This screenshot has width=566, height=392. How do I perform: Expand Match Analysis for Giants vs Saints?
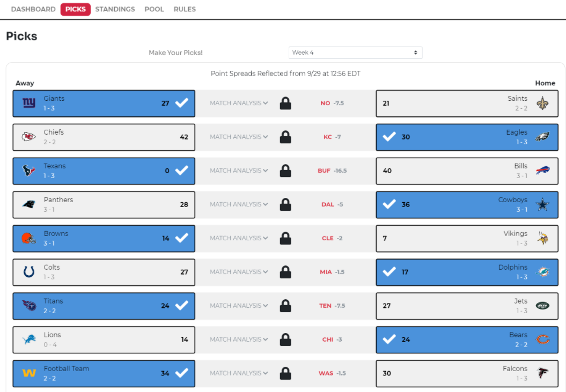click(239, 103)
